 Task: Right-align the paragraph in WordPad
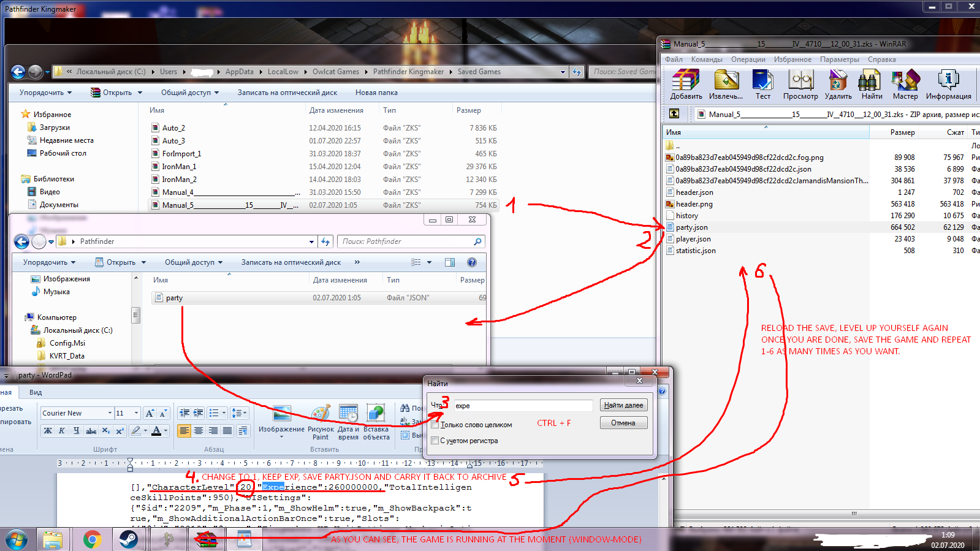[x=213, y=431]
